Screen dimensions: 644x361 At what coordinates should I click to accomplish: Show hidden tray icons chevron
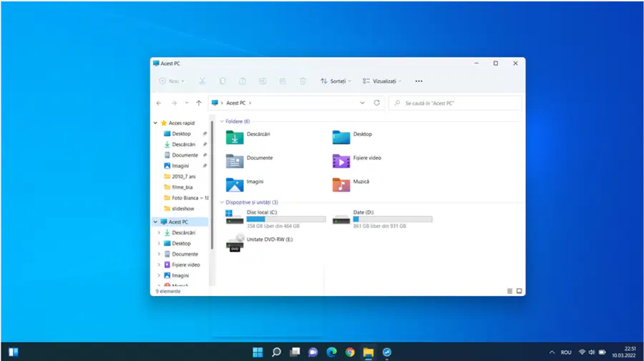pos(552,352)
